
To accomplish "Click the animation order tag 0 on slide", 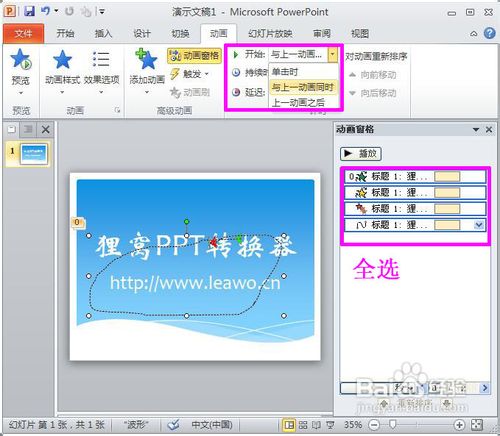I will coord(77,222).
